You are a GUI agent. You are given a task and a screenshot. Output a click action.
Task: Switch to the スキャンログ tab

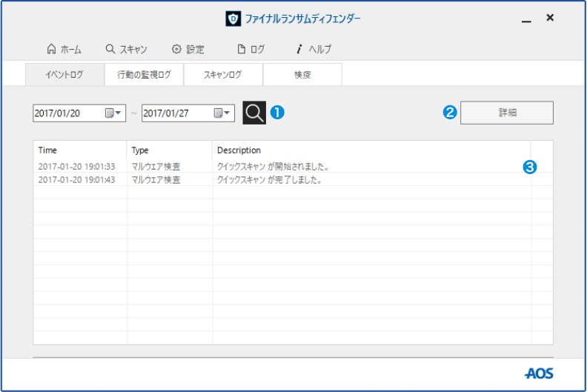click(223, 75)
